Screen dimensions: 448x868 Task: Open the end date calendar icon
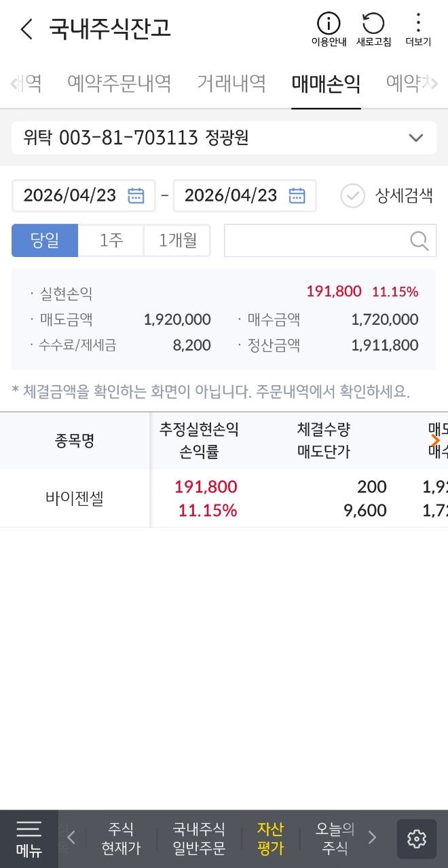297,195
